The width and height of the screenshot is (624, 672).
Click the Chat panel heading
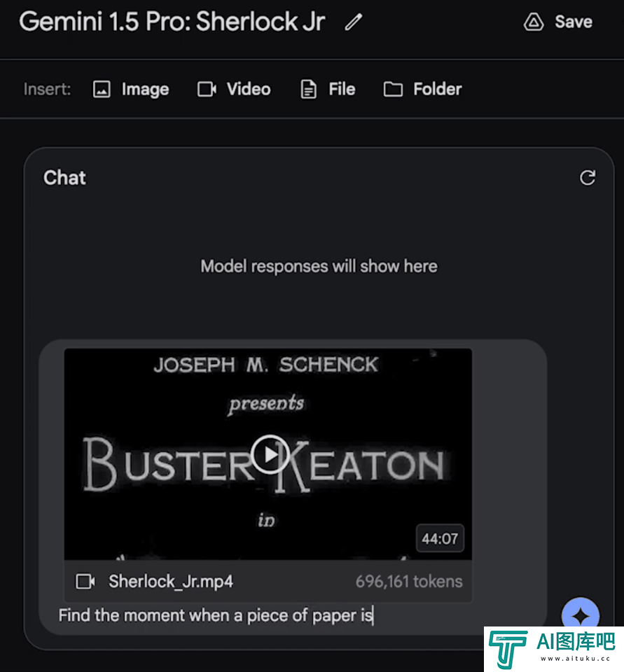(64, 177)
